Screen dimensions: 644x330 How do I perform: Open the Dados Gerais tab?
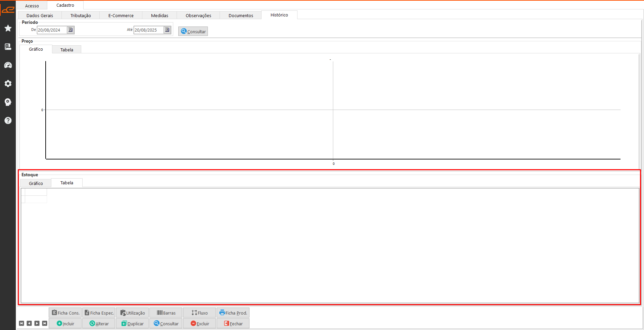pos(40,15)
